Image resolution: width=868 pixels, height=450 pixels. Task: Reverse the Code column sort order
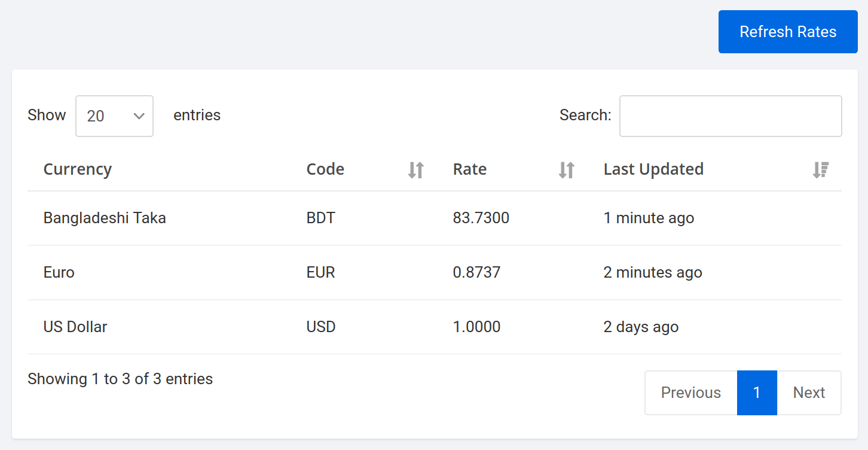tap(415, 169)
